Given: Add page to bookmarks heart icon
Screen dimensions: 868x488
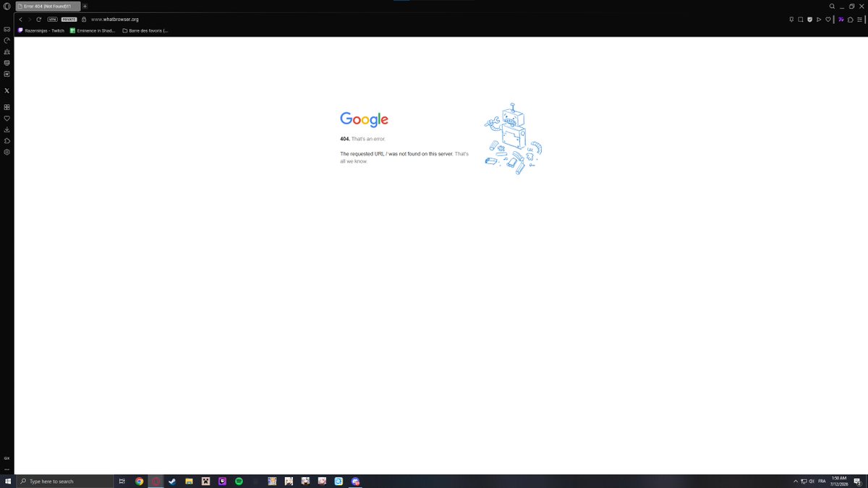Looking at the screenshot, I should tap(828, 20).
